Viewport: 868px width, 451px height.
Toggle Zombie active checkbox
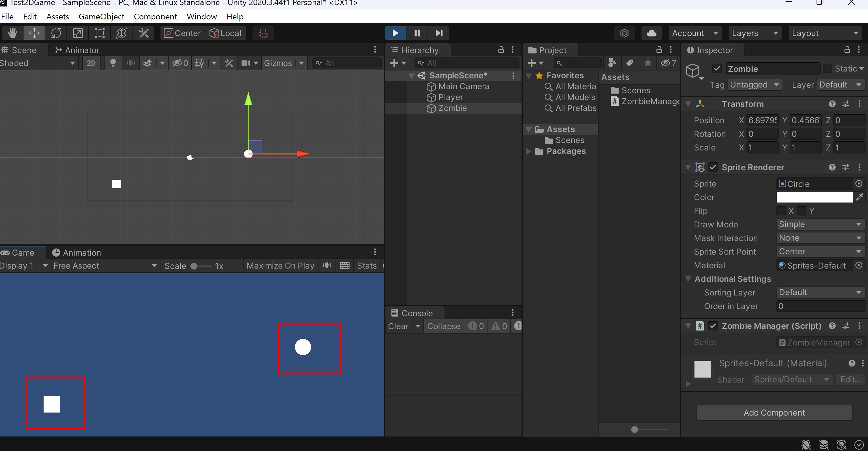(717, 69)
